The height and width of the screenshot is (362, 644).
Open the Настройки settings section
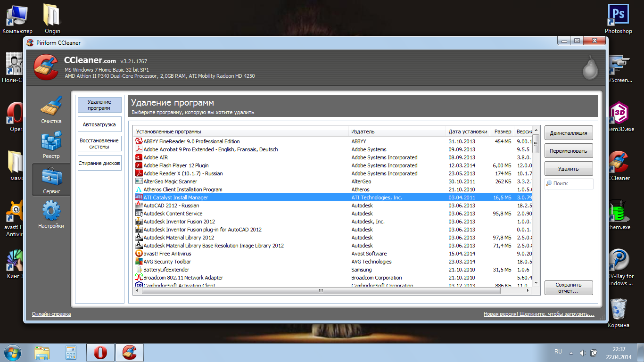[x=51, y=215]
